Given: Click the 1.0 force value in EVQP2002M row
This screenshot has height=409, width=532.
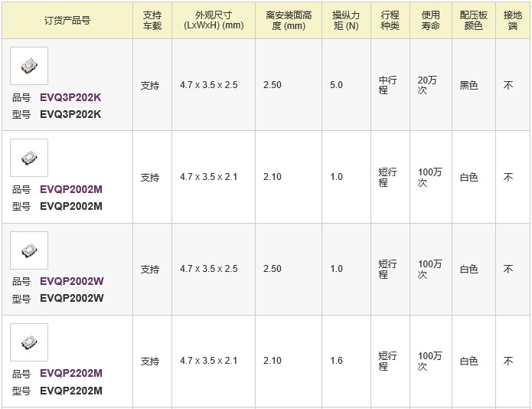Looking at the screenshot, I should (336, 177).
